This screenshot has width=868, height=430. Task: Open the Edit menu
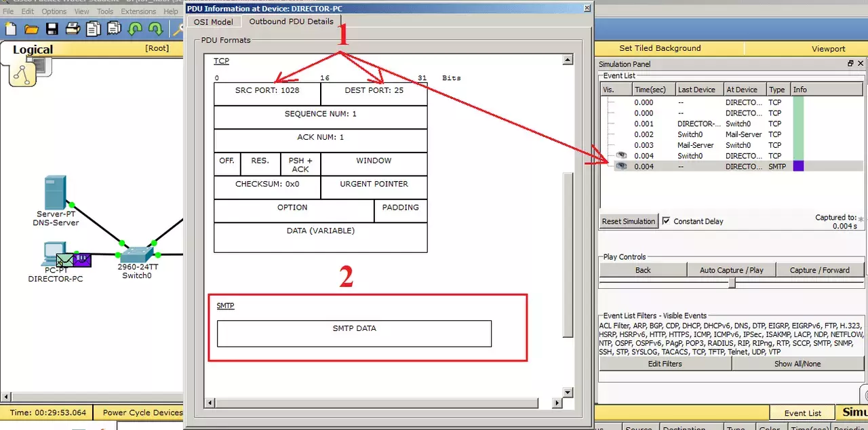coord(28,12)
